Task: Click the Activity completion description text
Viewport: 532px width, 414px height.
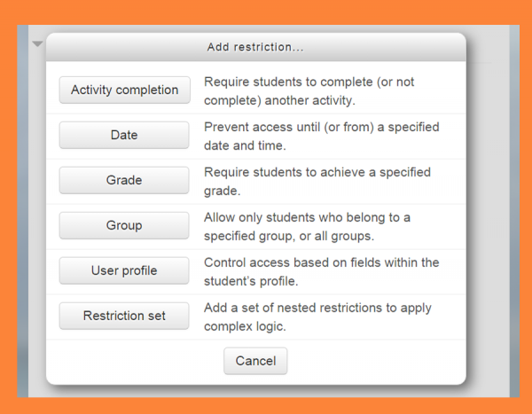Action: pyautogui.click(x=309, y=90)
